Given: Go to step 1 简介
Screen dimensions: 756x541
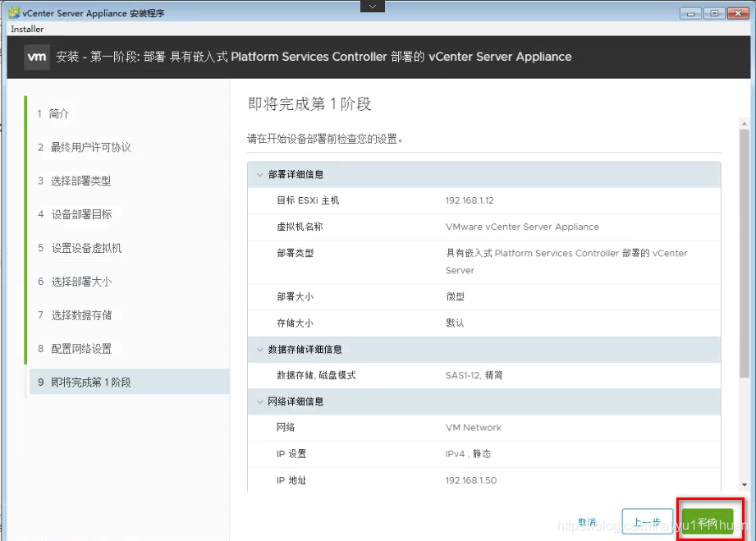Looking at the screenshot, I should (x=53, y=114).
